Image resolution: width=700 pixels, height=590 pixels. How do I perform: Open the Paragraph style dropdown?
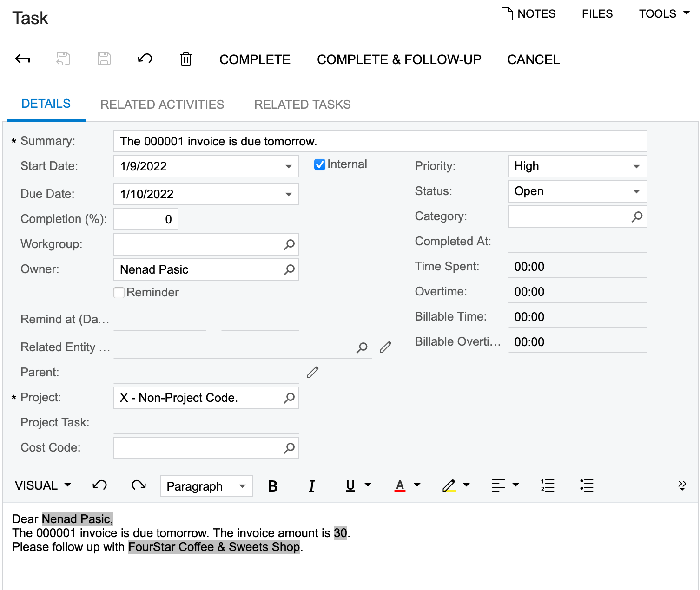click(242, 486)
